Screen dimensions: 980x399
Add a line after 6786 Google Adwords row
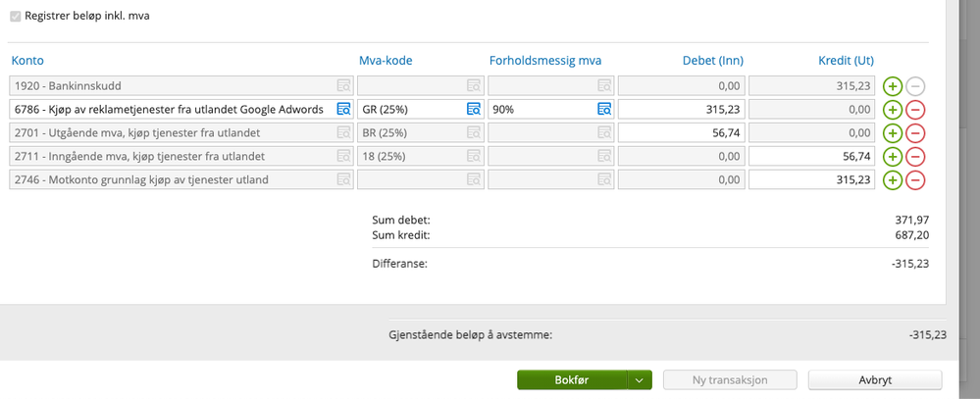[893, 110]
